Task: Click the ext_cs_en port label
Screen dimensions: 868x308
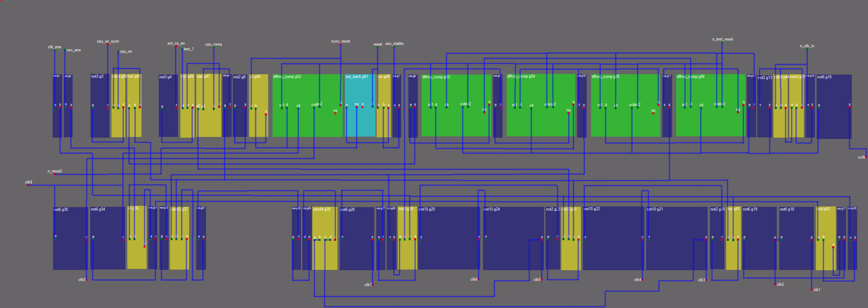Action: (176, 43)
